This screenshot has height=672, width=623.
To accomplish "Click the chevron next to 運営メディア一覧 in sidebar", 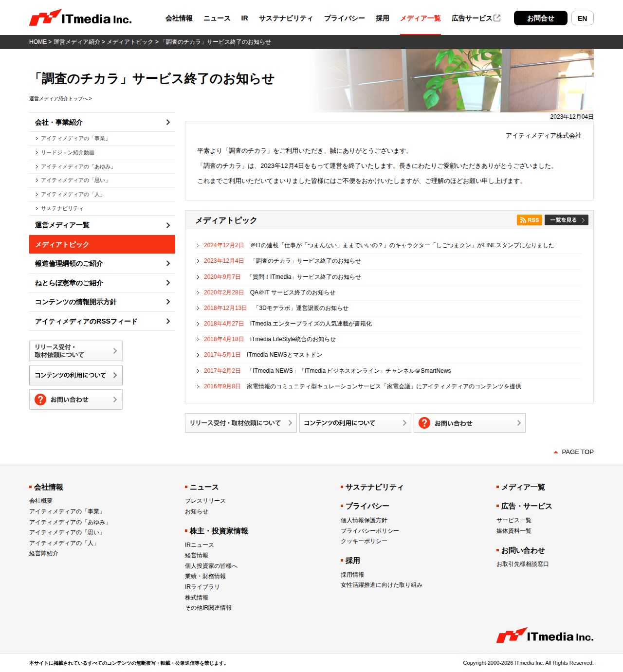I will (x=168, y=225).
